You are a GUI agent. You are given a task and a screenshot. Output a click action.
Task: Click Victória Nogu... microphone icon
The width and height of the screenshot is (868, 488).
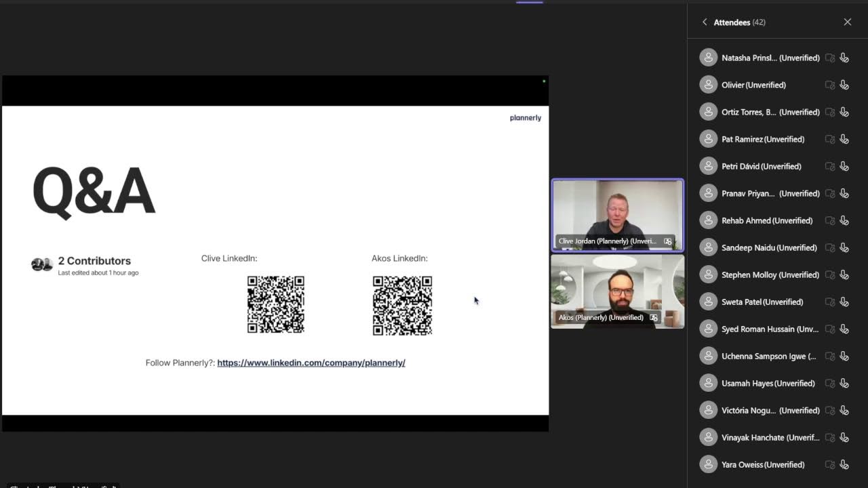click(844, 410)
